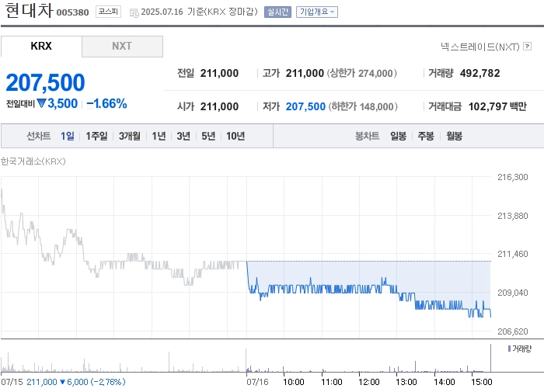Open the 주봉 candle chart
Viewport: 544px width, 392px height.
tap(426, 136)
